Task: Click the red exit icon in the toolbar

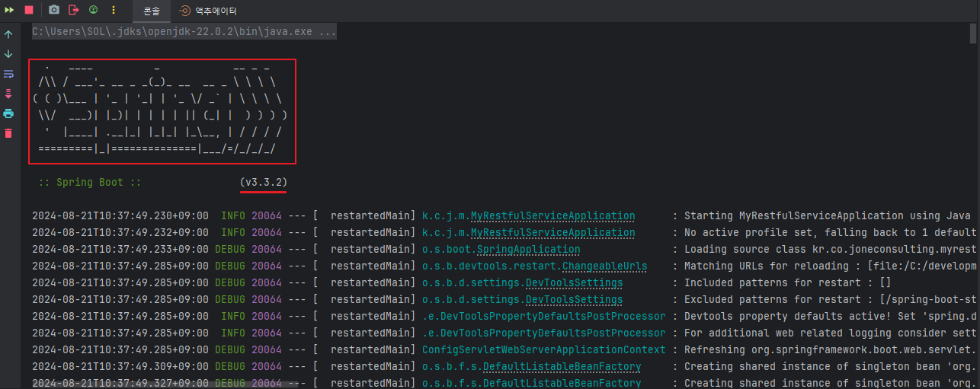Action: (74, 10)
